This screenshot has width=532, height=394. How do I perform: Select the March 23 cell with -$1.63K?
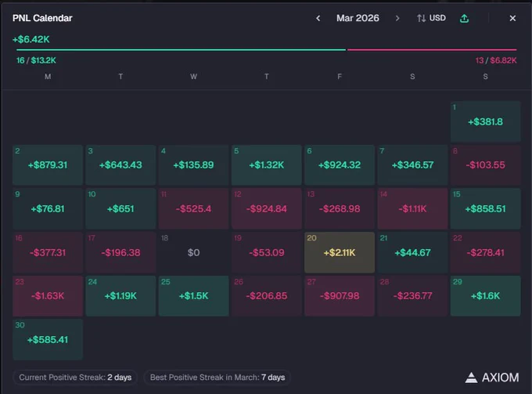click(x=48, y=296)
